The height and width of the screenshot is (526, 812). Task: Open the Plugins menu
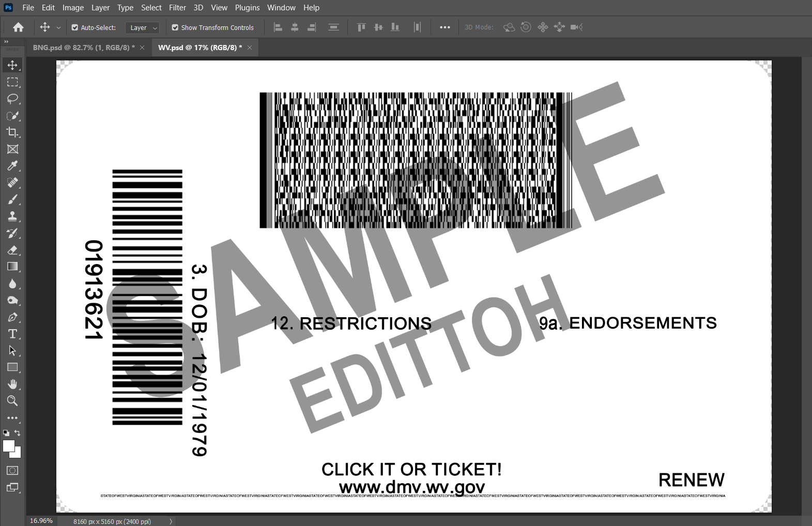(x=247, y=7)
